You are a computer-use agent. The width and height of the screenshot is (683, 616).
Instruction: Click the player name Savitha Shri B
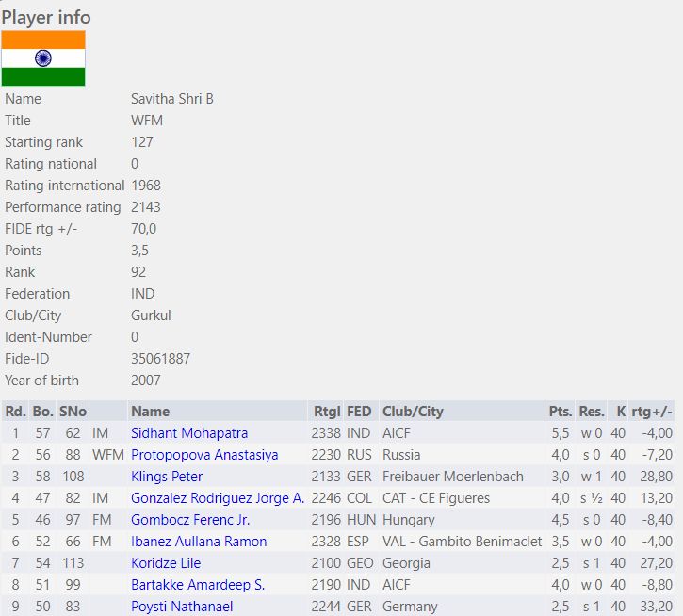[172, 99]
